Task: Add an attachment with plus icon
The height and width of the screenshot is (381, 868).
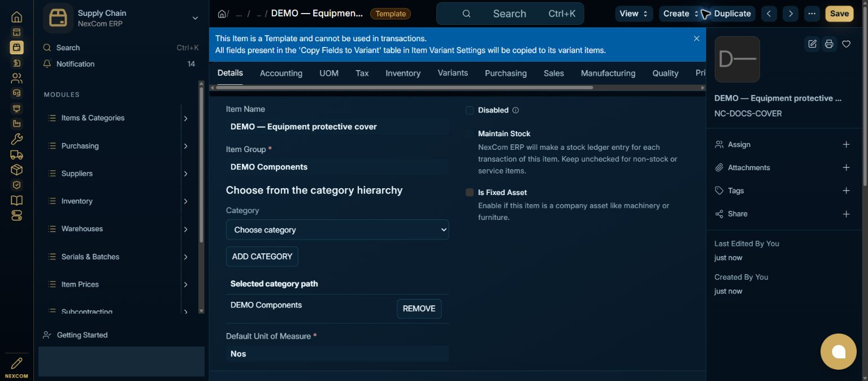Action: pyautogui.click(x=846, y=168)
